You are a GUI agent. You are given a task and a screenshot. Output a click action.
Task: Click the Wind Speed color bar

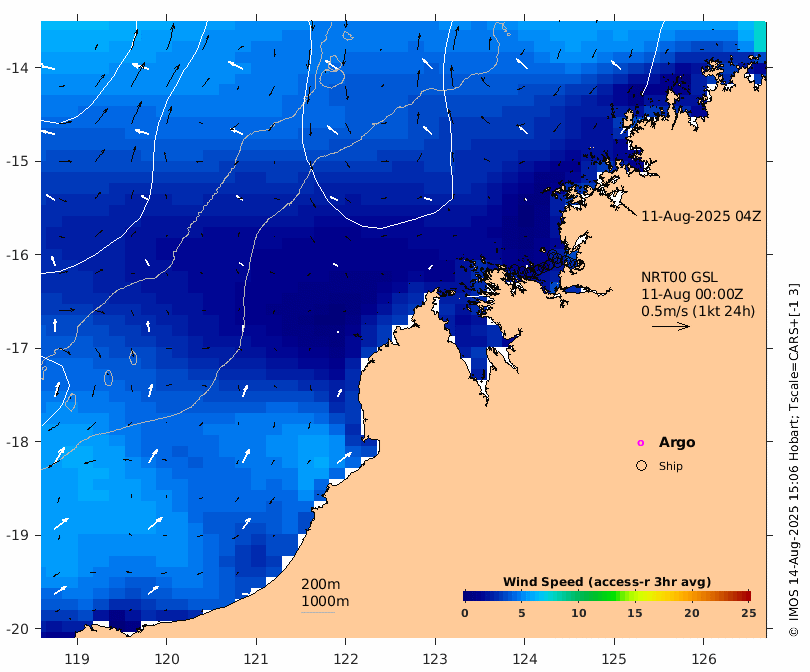[607, 596]
